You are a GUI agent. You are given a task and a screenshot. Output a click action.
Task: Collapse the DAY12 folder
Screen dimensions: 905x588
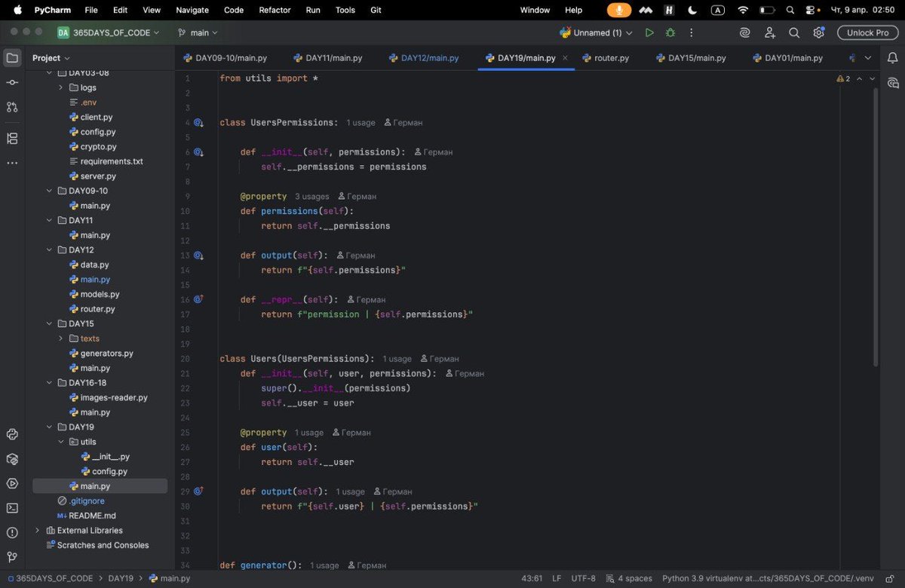pyautogui.click(x=50, y=250)
